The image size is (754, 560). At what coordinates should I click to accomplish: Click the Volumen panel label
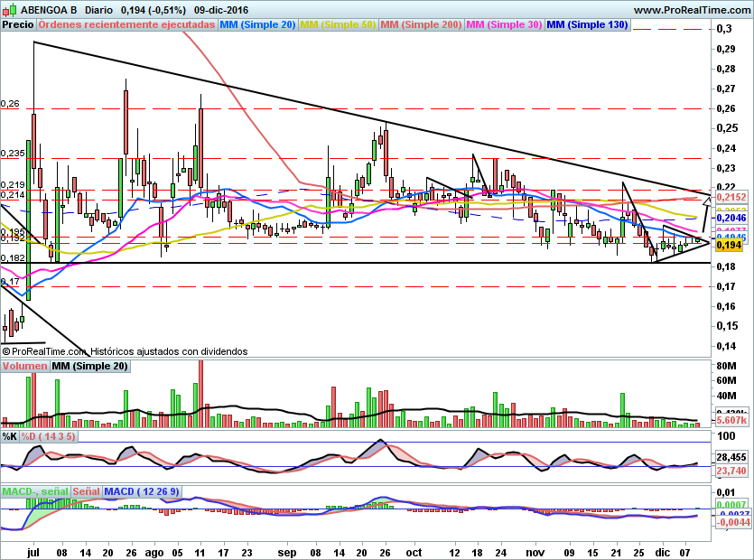tap(25, 366)
